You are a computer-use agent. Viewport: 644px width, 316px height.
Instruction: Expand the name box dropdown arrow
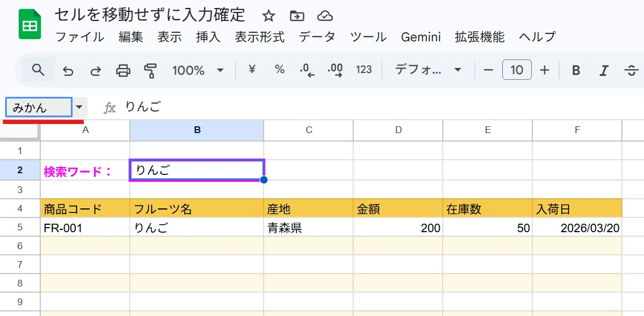80,108
